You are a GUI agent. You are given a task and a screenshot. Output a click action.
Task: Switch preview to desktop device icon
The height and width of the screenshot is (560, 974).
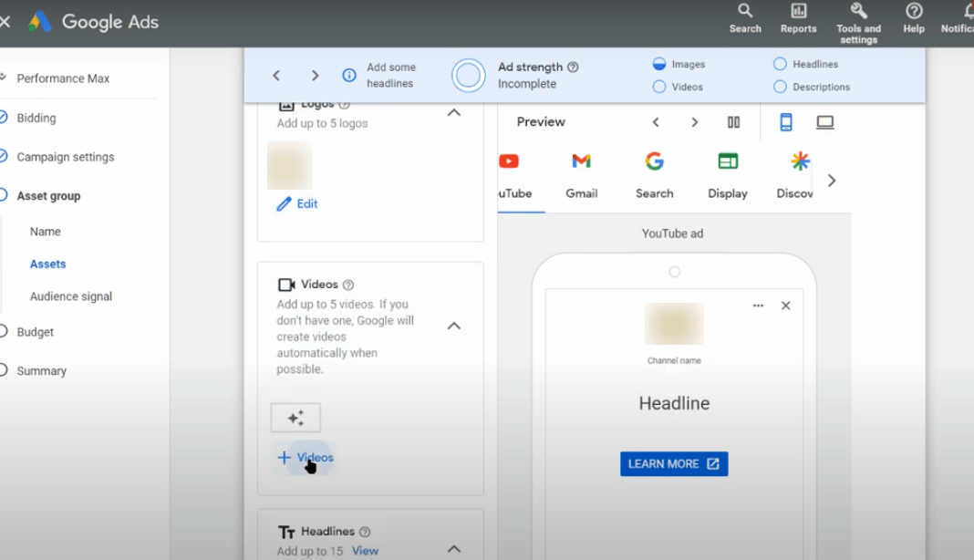tap(825, 122)
